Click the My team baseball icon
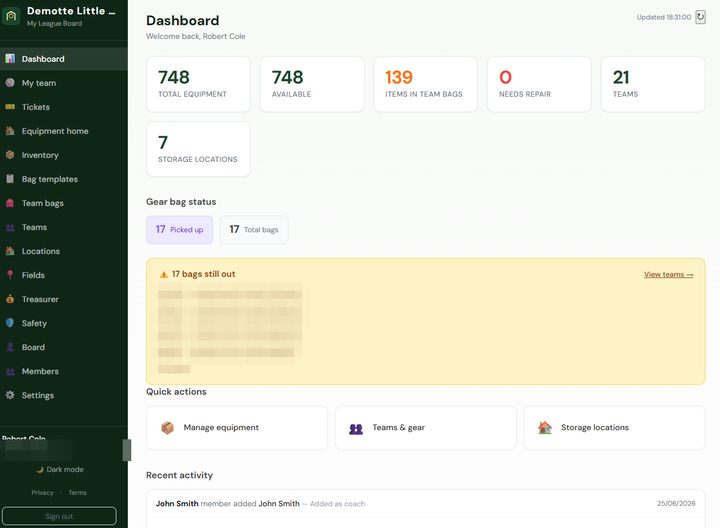This screenshot has width=720, height=528. click(10, 83)
